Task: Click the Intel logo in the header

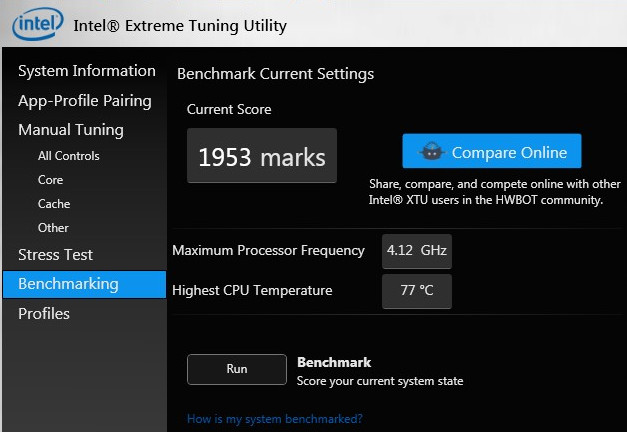Action: (36, 24)
